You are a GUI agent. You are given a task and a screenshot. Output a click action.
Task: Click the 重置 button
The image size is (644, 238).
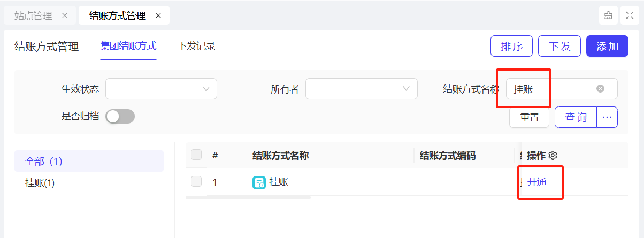click(x=530, y=117)
